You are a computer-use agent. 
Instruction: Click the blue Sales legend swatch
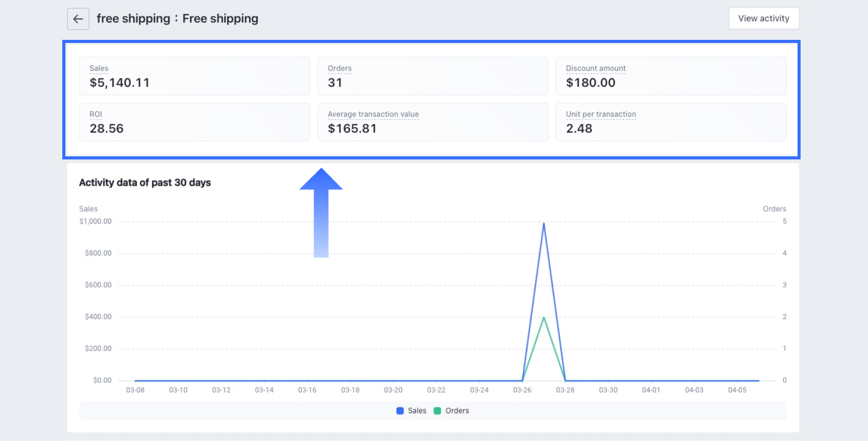click(x=400, y=411)
